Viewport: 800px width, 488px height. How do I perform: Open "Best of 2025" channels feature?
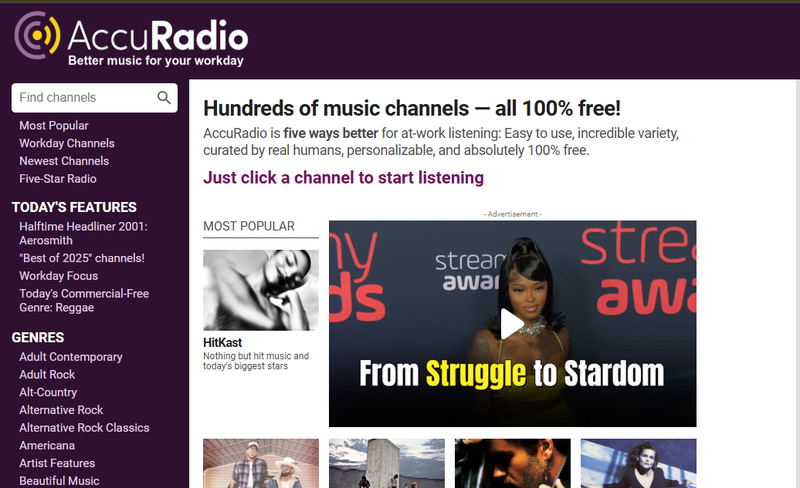82,258
